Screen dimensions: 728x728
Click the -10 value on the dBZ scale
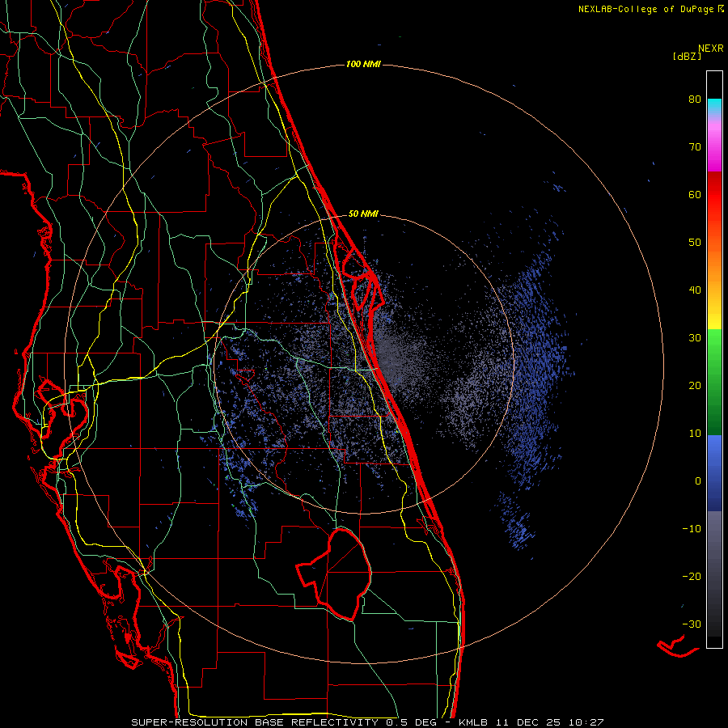[x=692, y=529]
